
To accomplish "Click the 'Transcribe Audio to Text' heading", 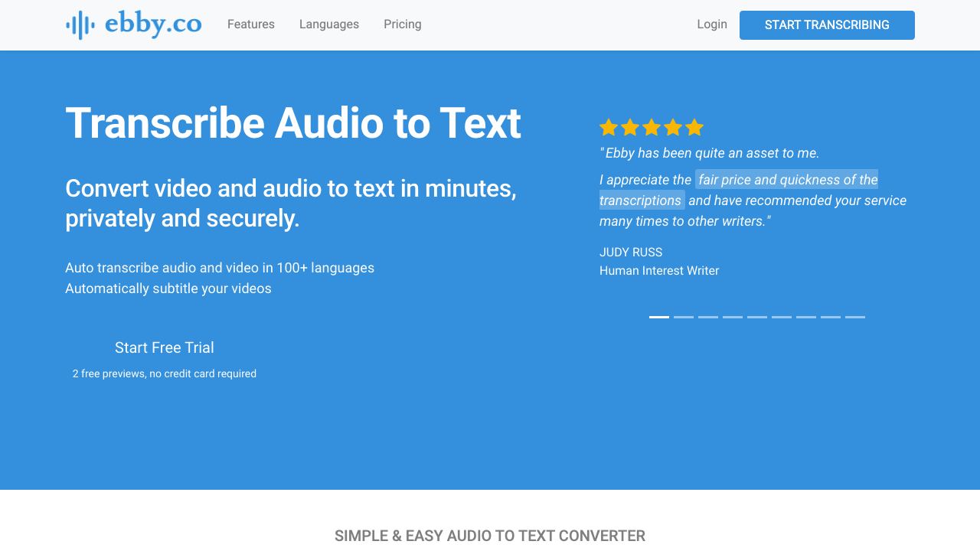I will pos(293,123).
